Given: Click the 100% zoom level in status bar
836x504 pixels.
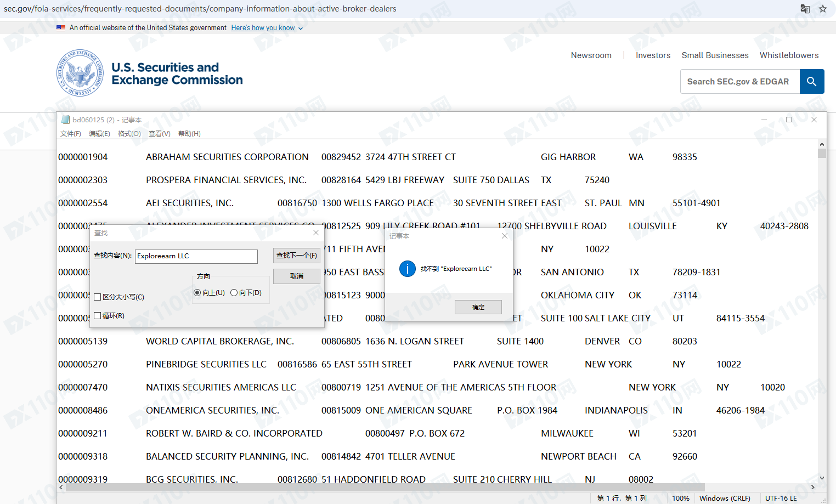Looking at the screenshot, I should [681, 499].
